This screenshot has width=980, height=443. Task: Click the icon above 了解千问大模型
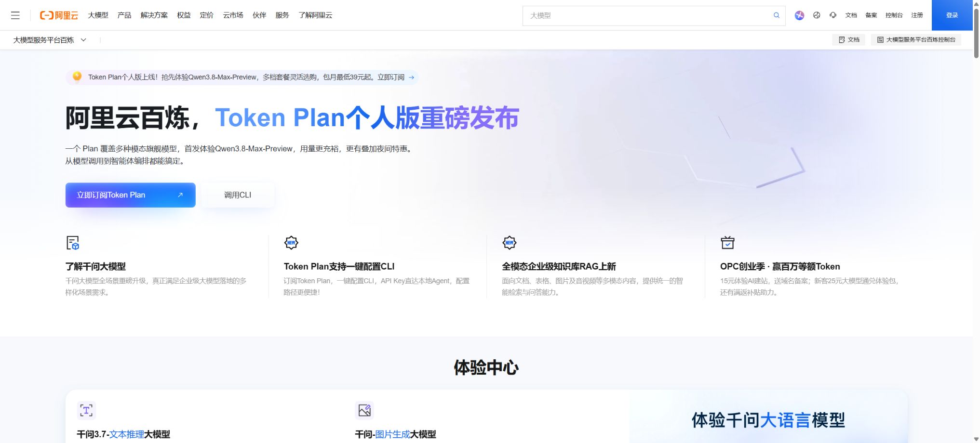click(72, 243)
